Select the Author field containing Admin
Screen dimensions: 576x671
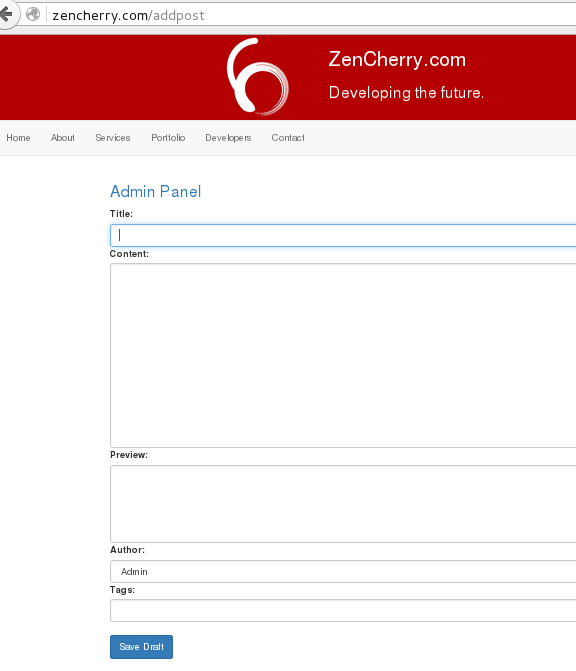pos(343,572)
